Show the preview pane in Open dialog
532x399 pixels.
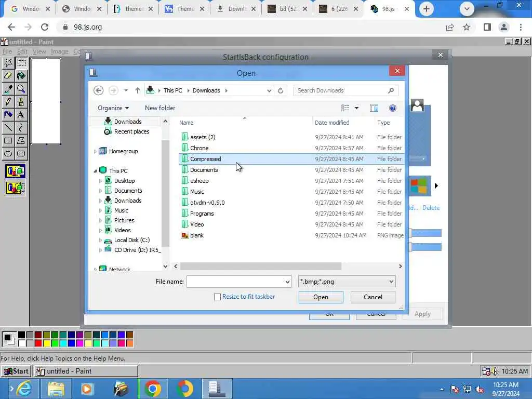[374, 108]
